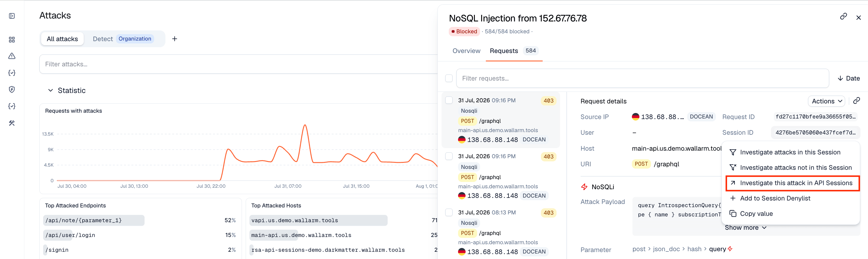The height and width of the screenshot is (259, 868).
Task: Switch to All attacks tab
Action: click(62, 39)
